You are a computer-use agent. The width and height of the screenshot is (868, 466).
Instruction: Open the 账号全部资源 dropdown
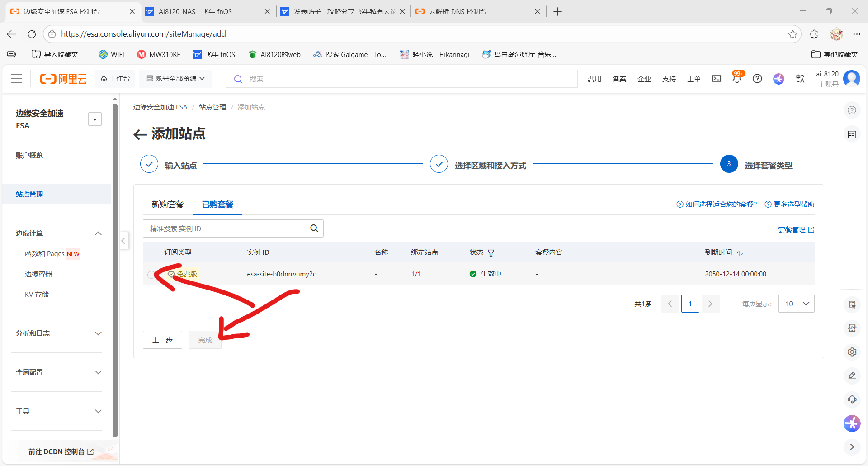coord(175,79)
